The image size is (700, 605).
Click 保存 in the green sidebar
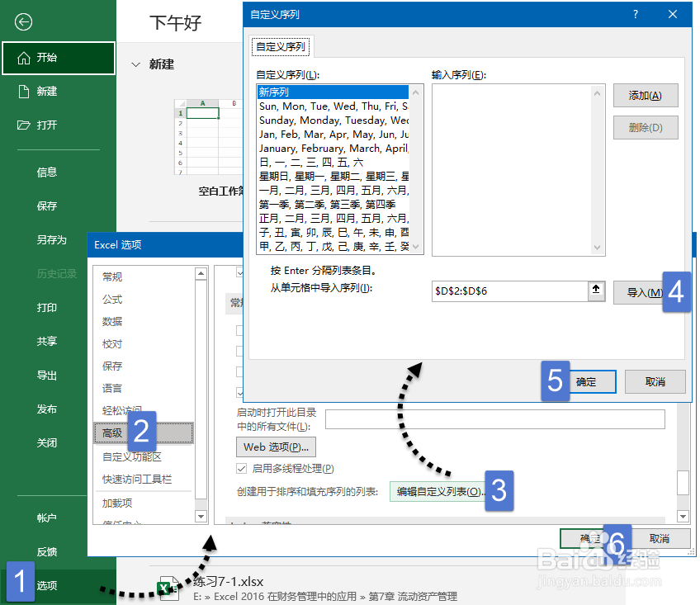[x=46, y=206]
